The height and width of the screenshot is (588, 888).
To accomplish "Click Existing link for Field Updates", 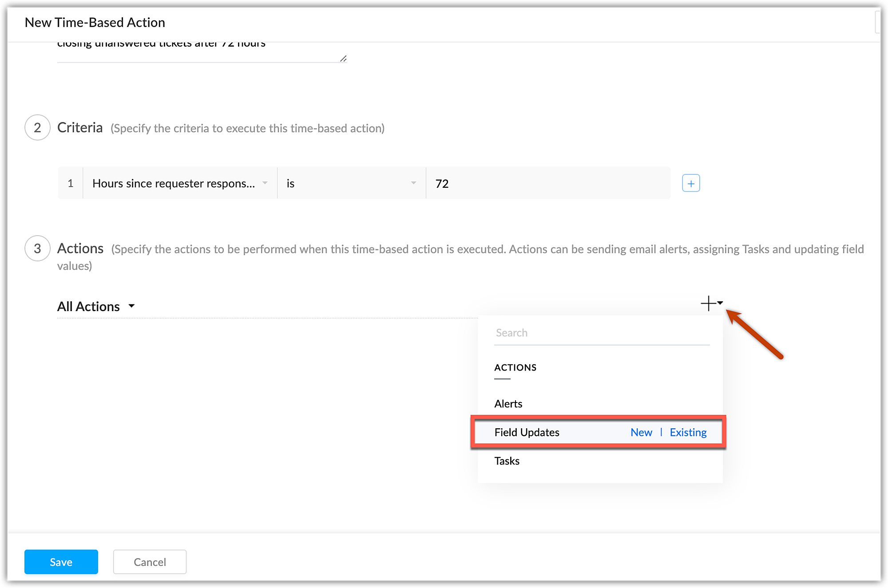I will (688, 432).
